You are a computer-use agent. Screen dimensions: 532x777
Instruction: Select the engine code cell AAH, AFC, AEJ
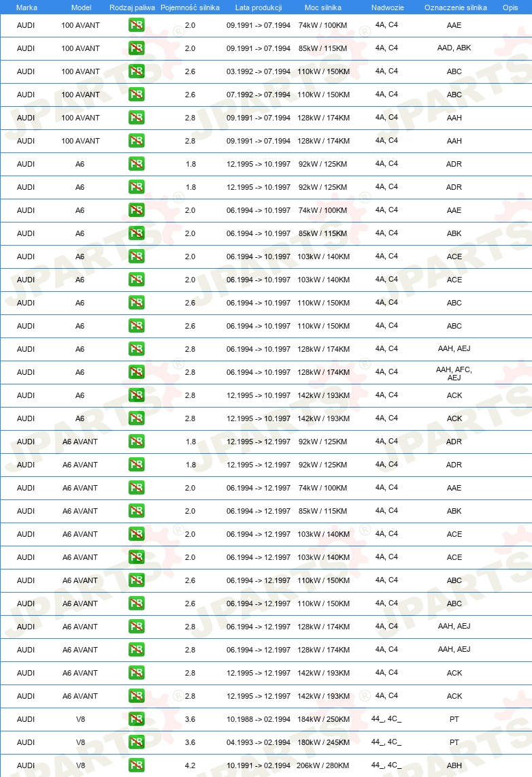pos(454,374)
